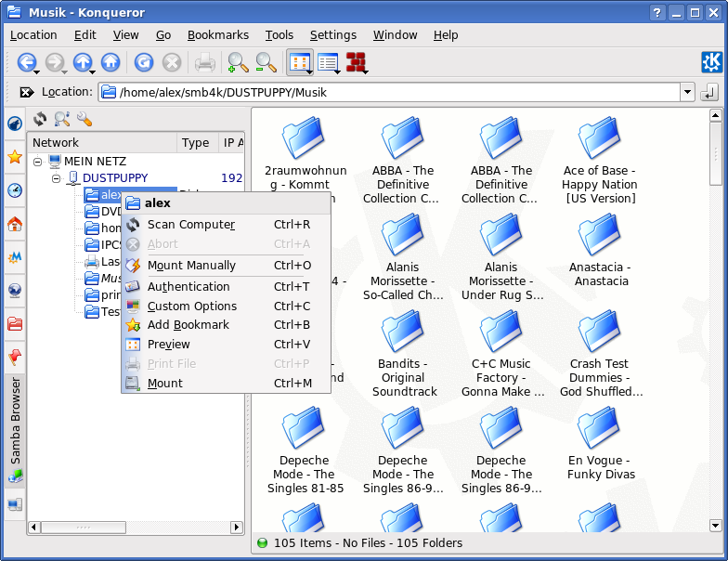Choose Mount in context menu

(x=227, y=383)
